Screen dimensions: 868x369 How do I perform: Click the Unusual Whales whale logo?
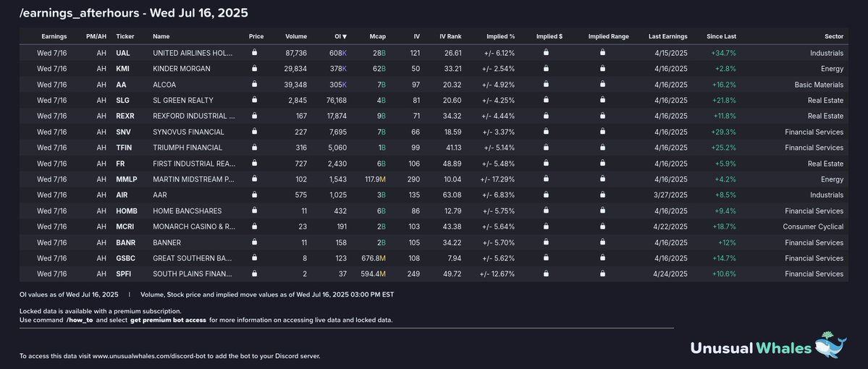[830, 345]
